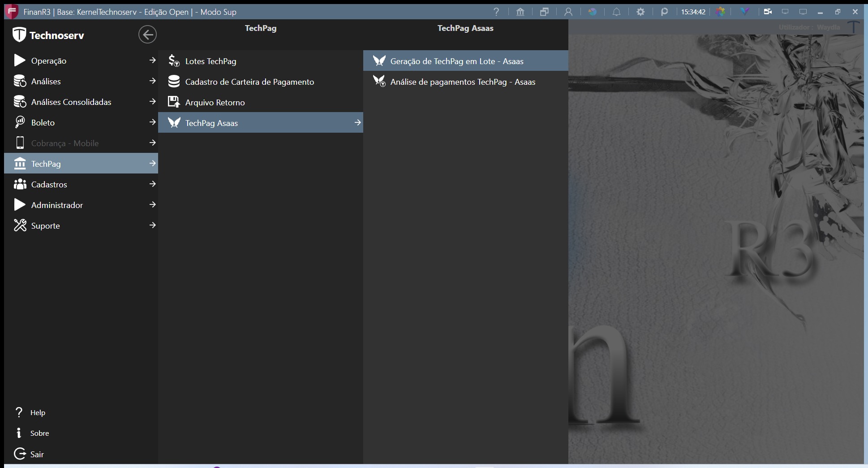Open the Suporte menu
This screenshot has height=468, width=868.
81,225
